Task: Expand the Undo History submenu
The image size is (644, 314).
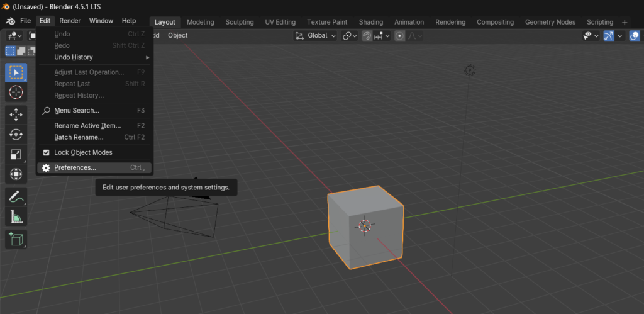Action: coord(94,57)
